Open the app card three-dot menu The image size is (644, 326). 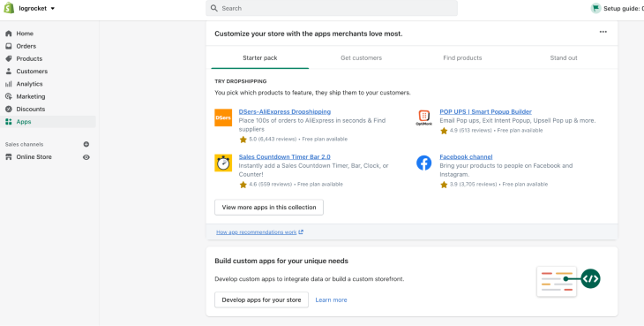tap(603, 32)
